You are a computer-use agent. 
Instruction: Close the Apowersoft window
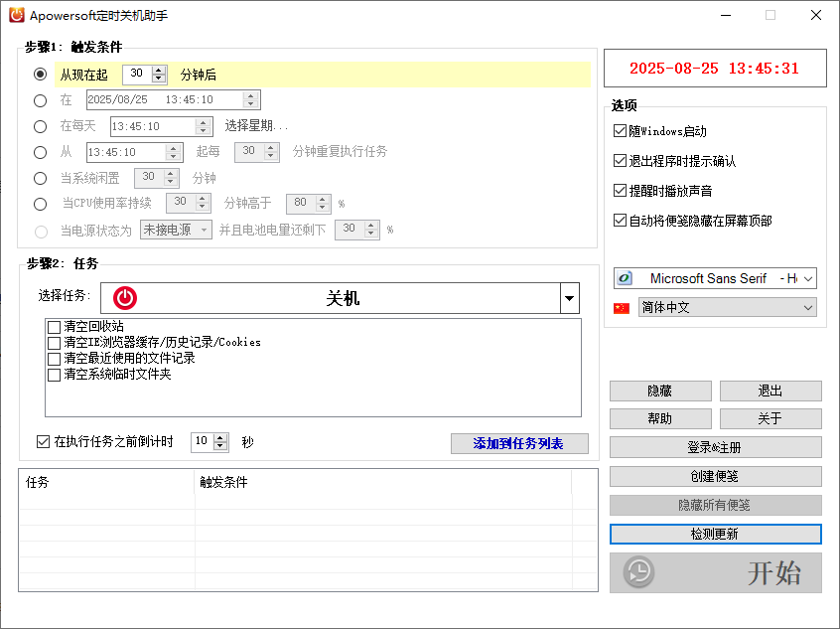[x=816, y=15]
